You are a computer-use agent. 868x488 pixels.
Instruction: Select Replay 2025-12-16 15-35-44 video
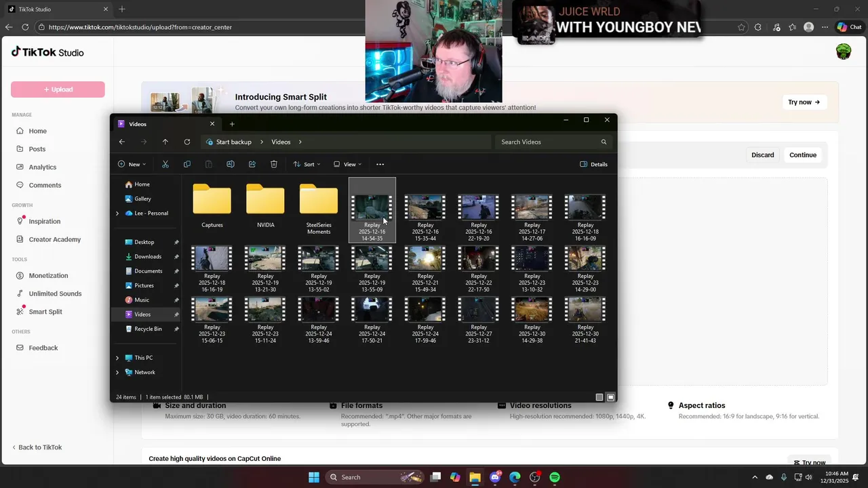[425, 217]
